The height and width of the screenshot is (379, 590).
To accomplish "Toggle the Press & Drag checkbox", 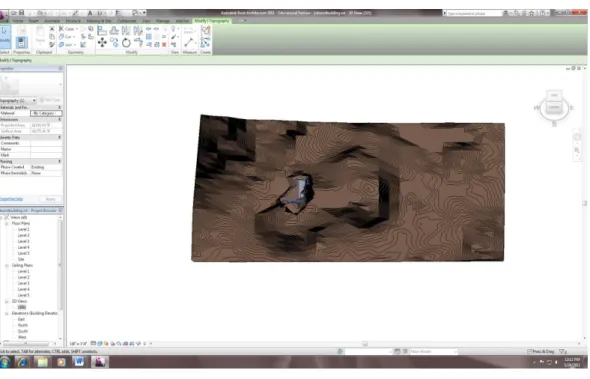I will (x=530, y=351).
